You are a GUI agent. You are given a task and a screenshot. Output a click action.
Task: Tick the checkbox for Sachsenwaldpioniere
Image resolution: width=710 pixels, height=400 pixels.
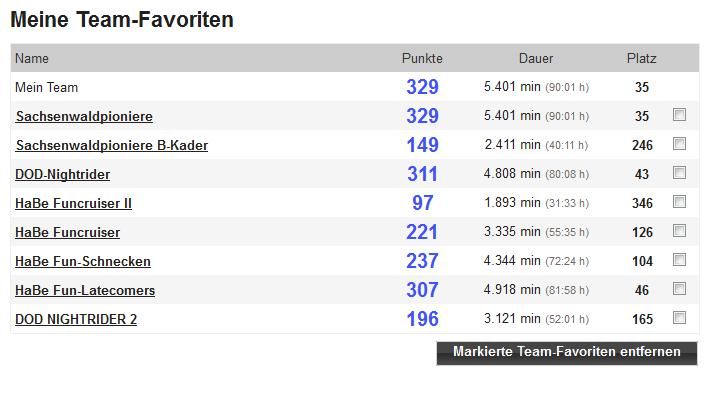(x=680, y=115)
